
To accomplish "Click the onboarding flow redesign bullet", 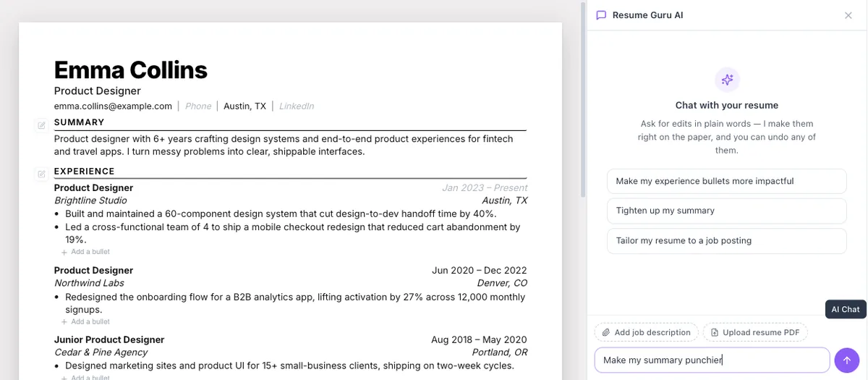I will coord(295,303).
